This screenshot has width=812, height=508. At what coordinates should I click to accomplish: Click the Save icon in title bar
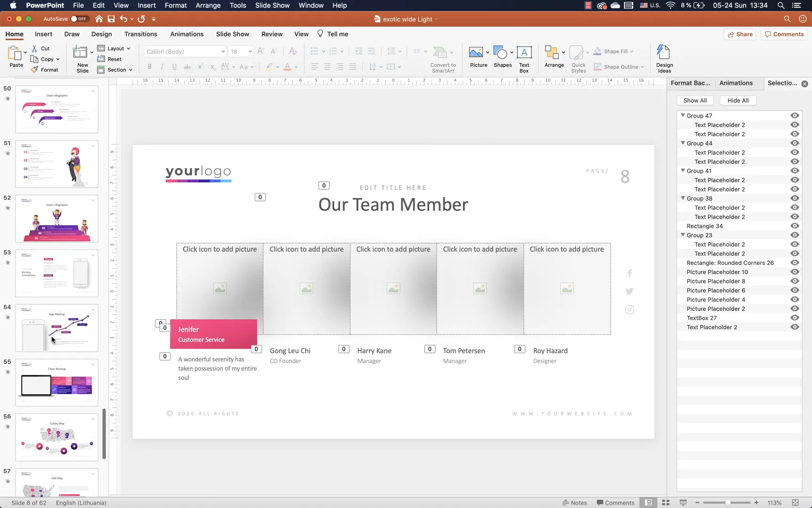[111, 19]
